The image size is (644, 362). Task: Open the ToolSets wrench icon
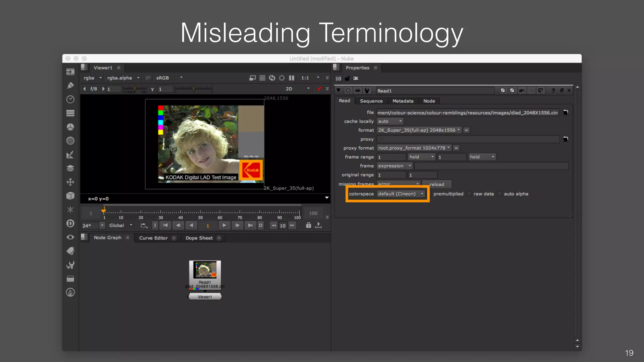(70, 265)
